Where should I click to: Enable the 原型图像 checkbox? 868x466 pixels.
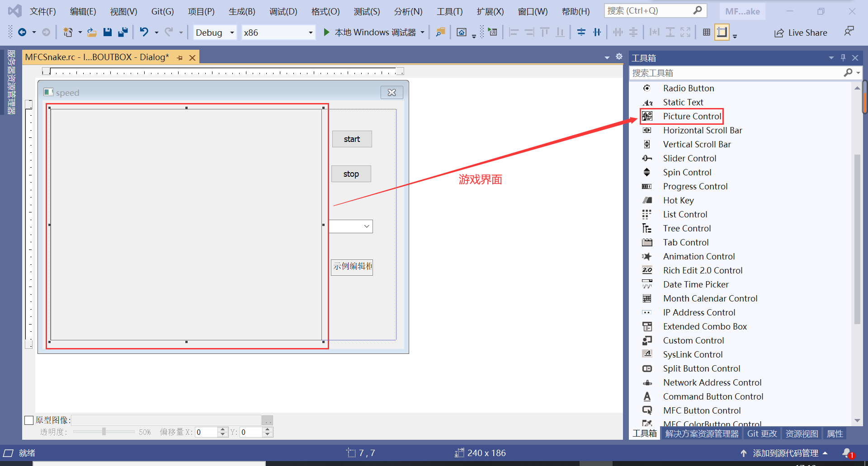point(29,420)
